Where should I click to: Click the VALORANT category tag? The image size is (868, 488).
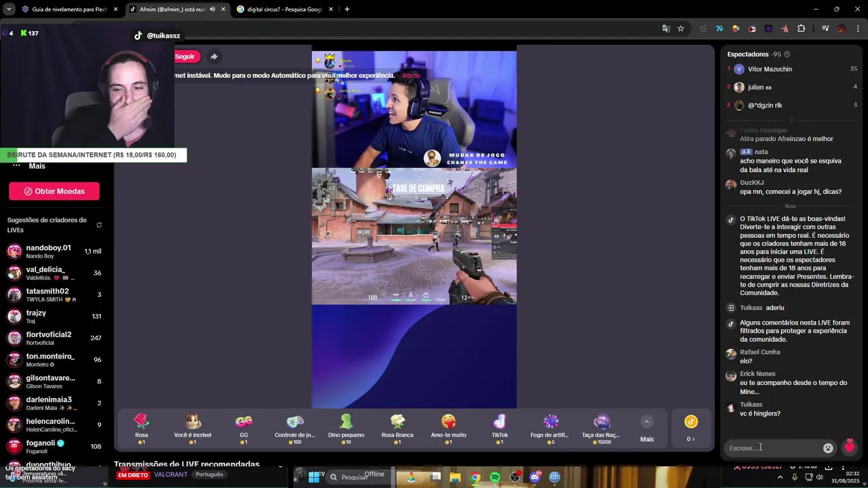170,474
